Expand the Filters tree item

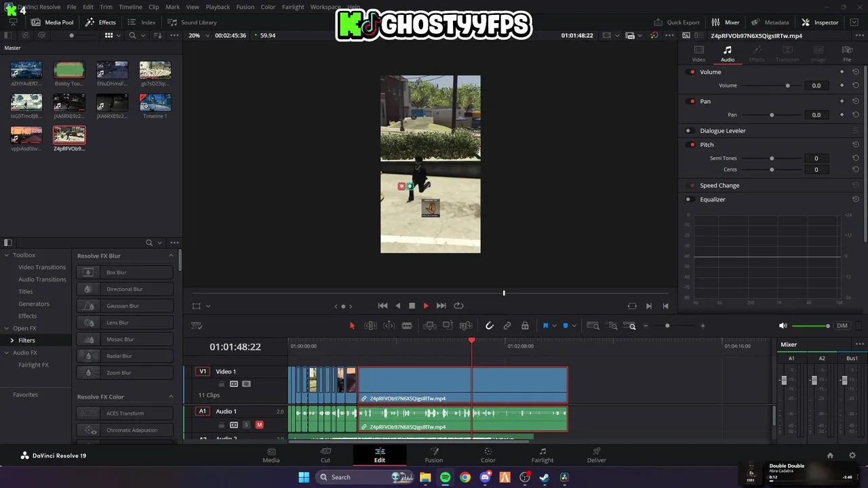coord(12,340)
